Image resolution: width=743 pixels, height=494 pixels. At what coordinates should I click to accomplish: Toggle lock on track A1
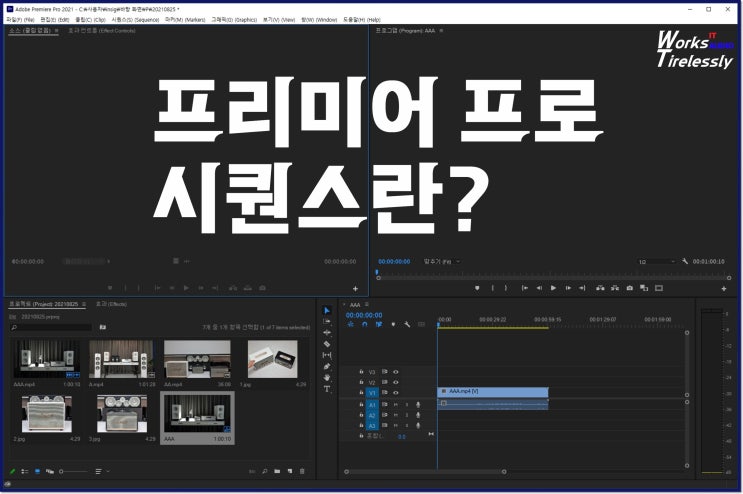point(361,404)
